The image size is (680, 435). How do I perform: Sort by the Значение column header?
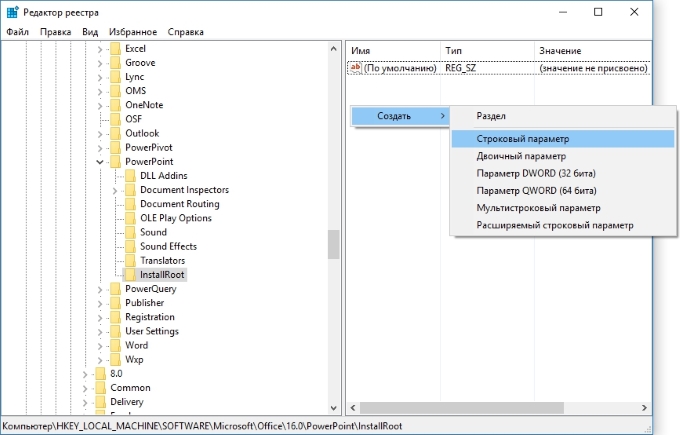point(593,51)
